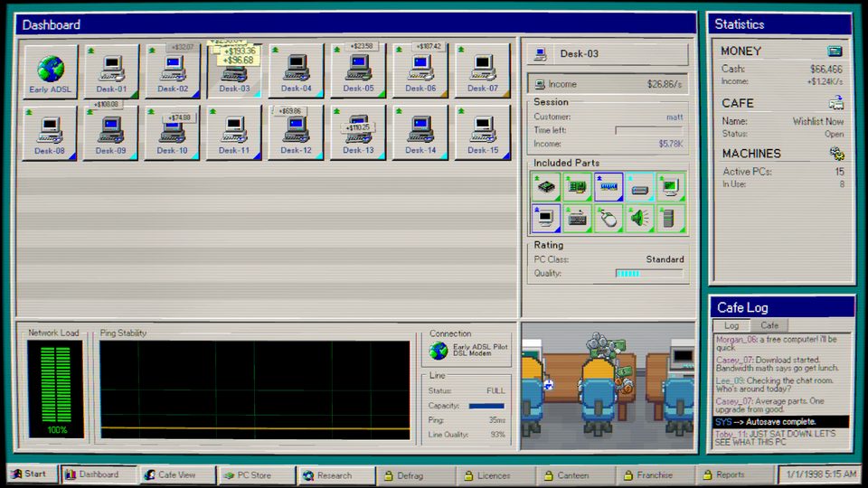Select the Lee_09 chat room log message
Screen dimensions: 868x488
pyautogui.click(x=781, y=385)
